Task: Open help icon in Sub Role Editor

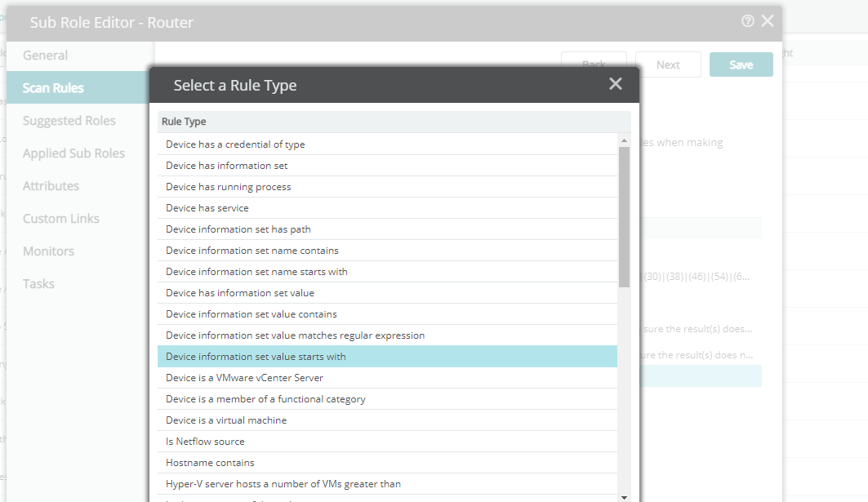Action: (x=747, y=21)
